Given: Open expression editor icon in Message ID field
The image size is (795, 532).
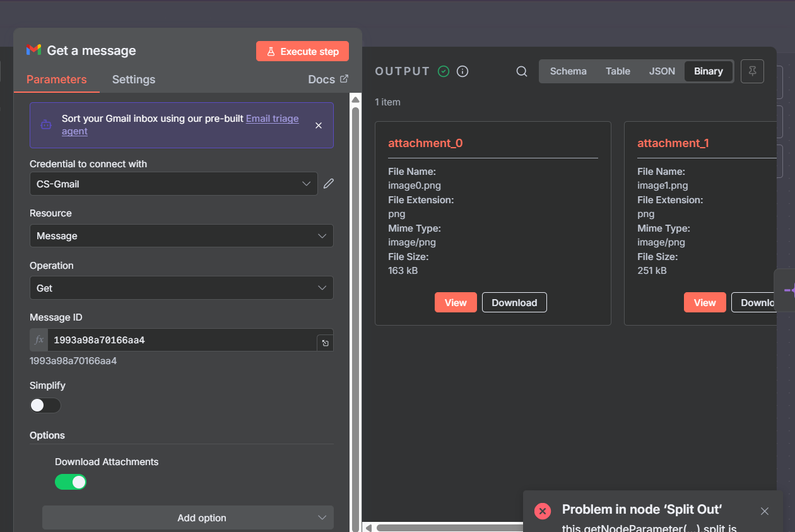Looking at the screenshot, I should click(x=325, y=343).
